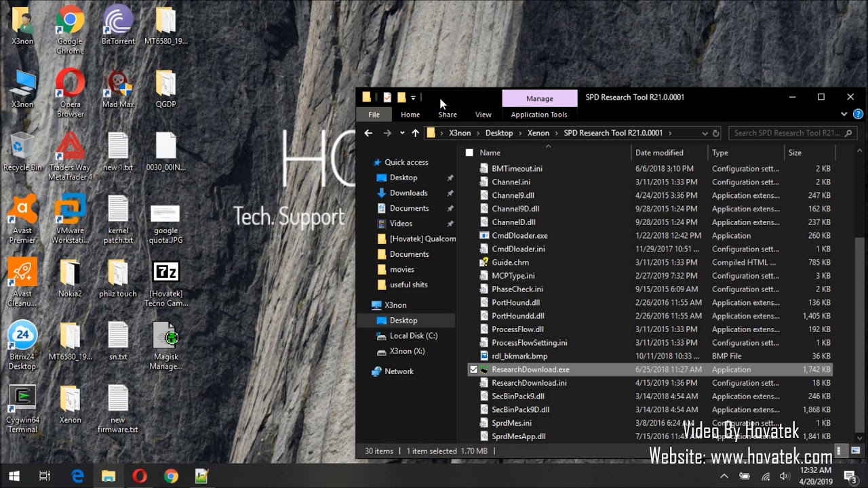Image resolution: width=868 pixels, height=488 pixels.
Task: Select the Bitrix24 Desktop icon
Action: 22,345
